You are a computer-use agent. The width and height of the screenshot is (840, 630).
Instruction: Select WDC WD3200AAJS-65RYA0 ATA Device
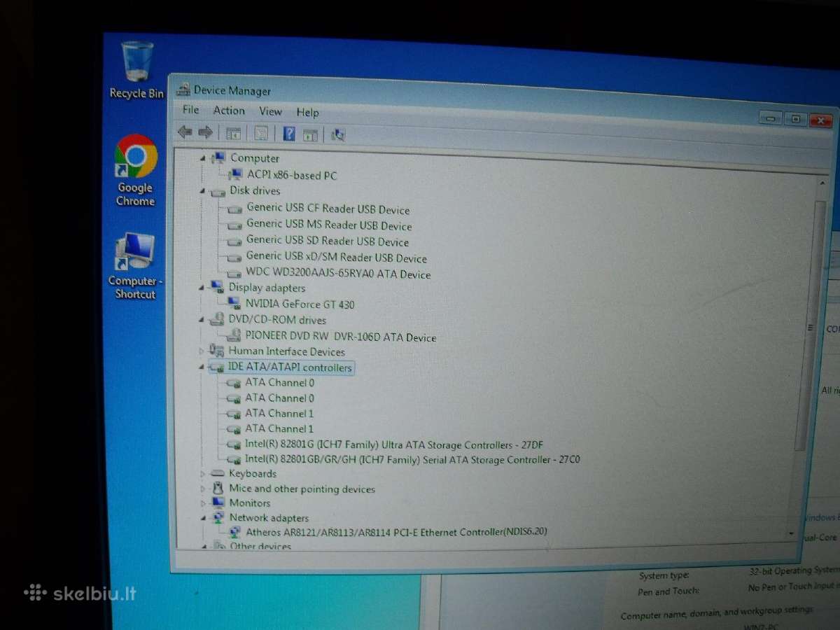coord(338,274)
